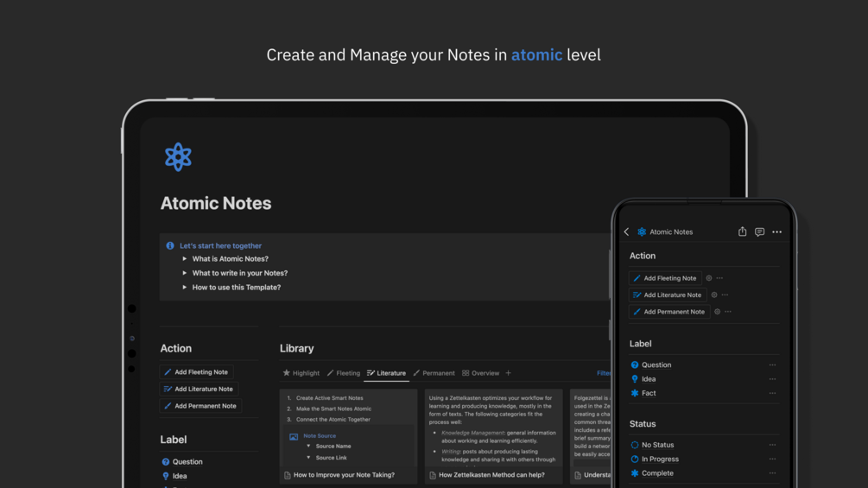
Task: Open comments icon on the phone header
Action: tap(759, 231)
